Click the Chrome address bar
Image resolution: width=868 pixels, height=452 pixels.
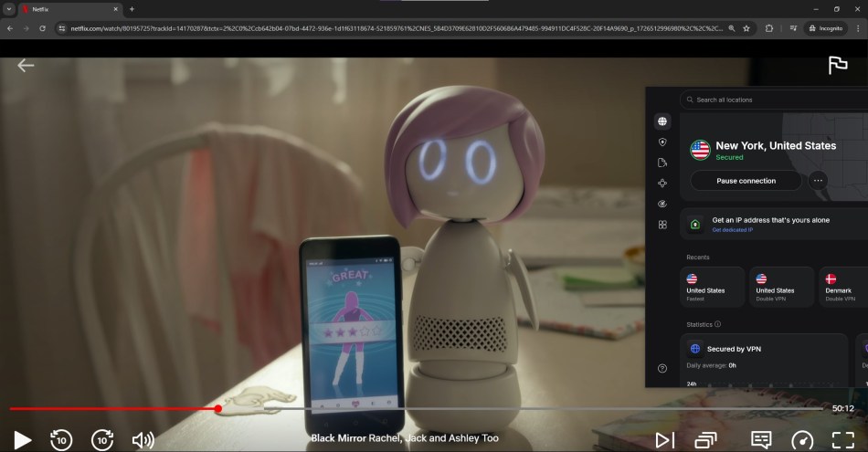(x=396, y=28)
